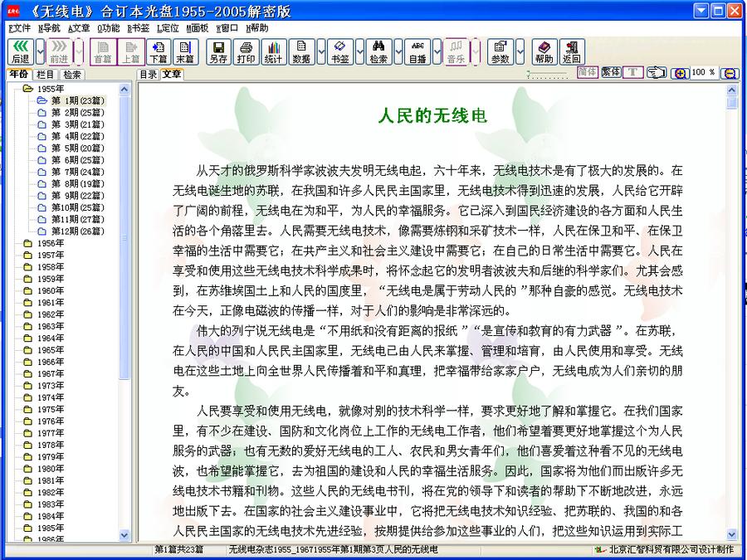
Task: Open the A文章 menu
Action: coord(79,28)
